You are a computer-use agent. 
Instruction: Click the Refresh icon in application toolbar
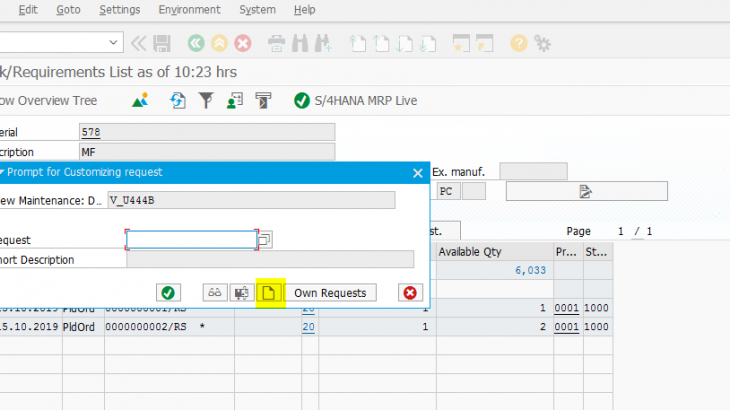click(178, 101)
